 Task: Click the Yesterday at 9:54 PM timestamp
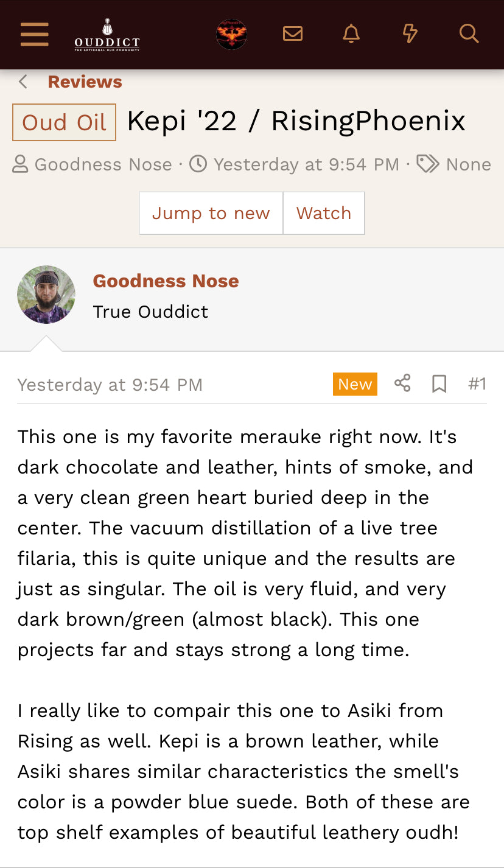(110, 384)
